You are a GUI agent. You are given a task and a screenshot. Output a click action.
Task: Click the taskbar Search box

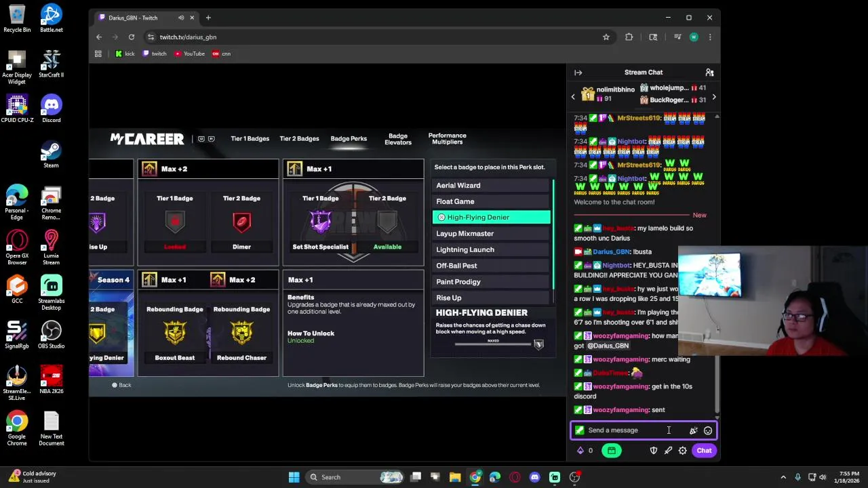(354, 477)
